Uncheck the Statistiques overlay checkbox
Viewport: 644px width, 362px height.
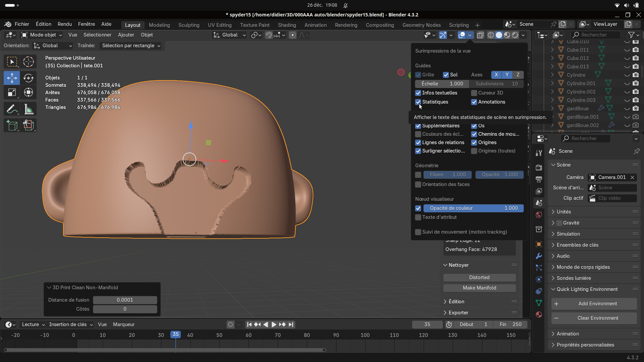pos(418,102)
